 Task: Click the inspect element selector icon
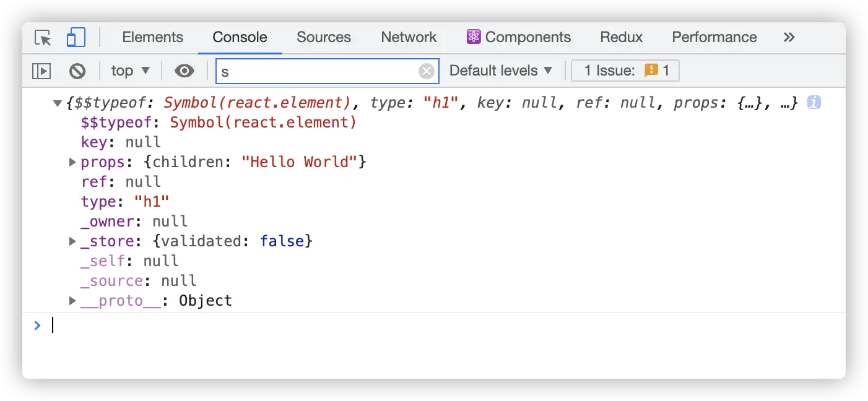coord(43,38)
